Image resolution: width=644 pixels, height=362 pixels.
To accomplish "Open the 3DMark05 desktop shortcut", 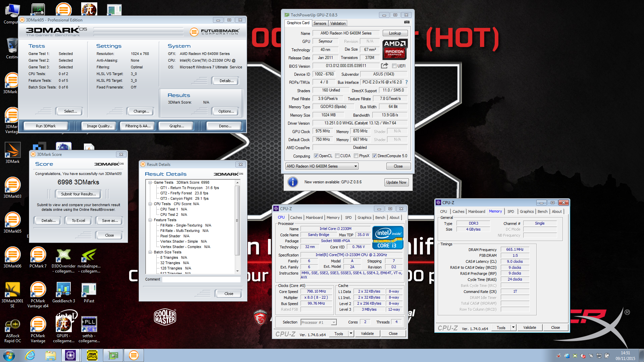I will pos(12,223).
